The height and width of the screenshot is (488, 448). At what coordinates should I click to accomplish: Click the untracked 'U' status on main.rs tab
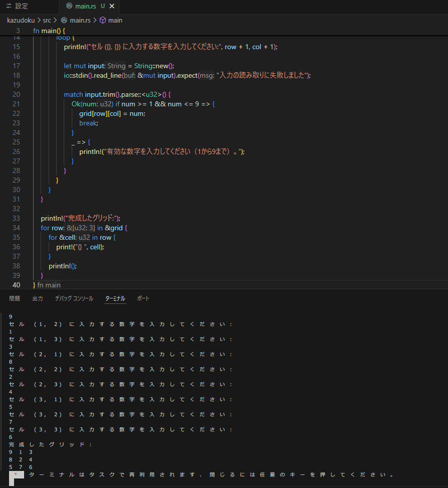103,6
